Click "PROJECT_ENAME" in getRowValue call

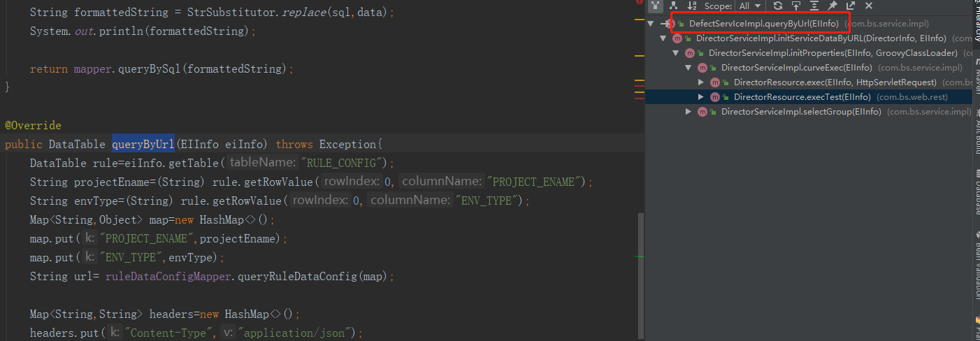coord(535,182)
